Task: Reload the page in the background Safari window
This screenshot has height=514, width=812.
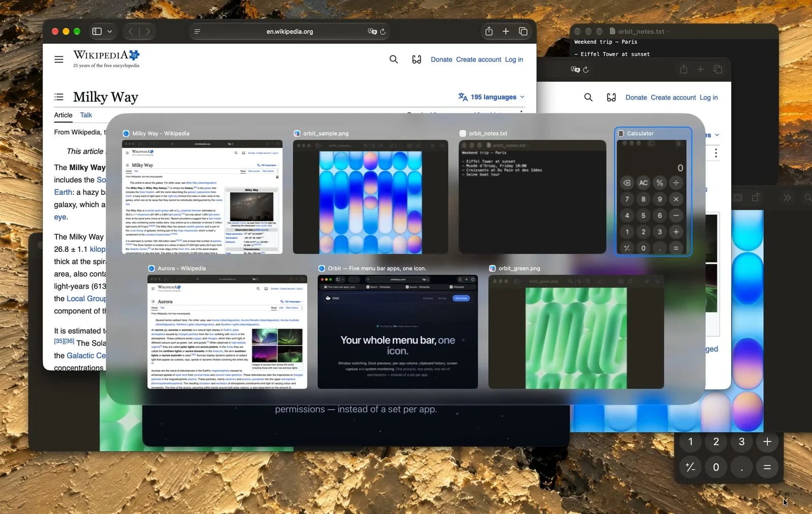Action: (586, 70)
